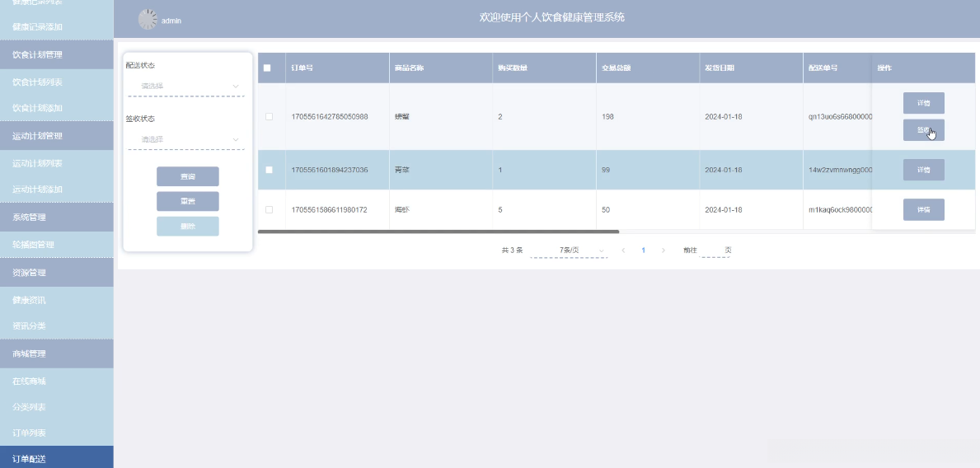Check the row for order 1705561642785050988
The height and width of the screenshot is (468, 980).
[270, 117]
